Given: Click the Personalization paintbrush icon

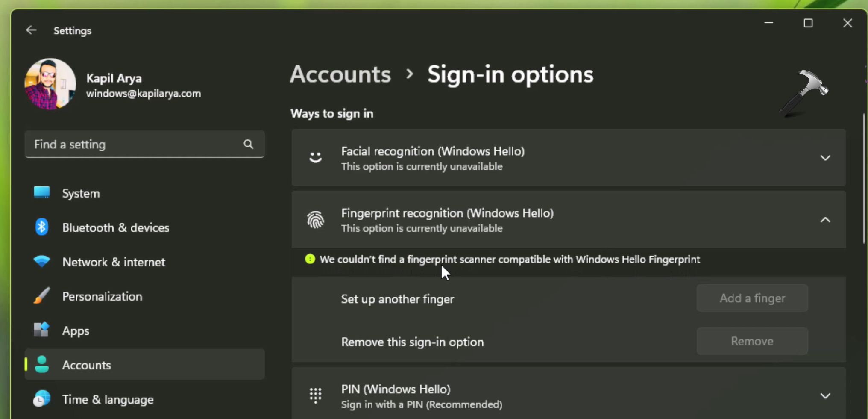Looking at the screenshot, I should pyautogui.click(x=41, y=296).
